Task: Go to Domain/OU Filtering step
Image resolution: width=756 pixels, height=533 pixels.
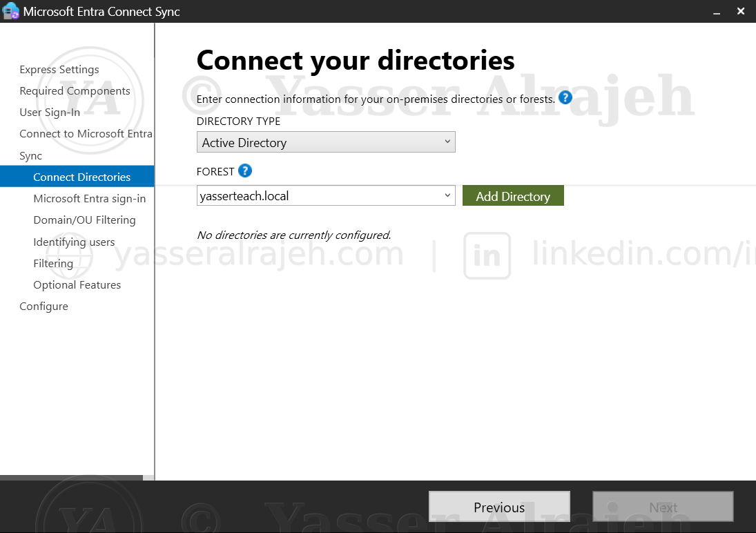Action: click(x=84, y=220)
